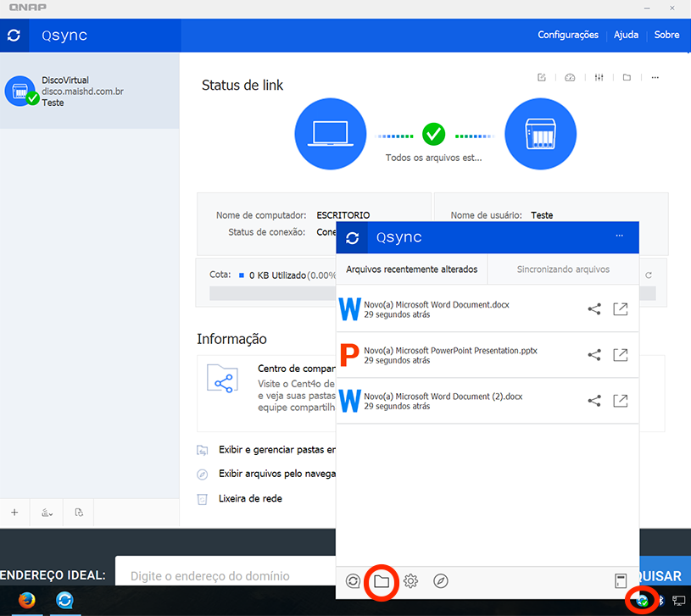Expand the dropdown arrow icon in sidebar footer

pyautogui.click(x=47, y=513)
